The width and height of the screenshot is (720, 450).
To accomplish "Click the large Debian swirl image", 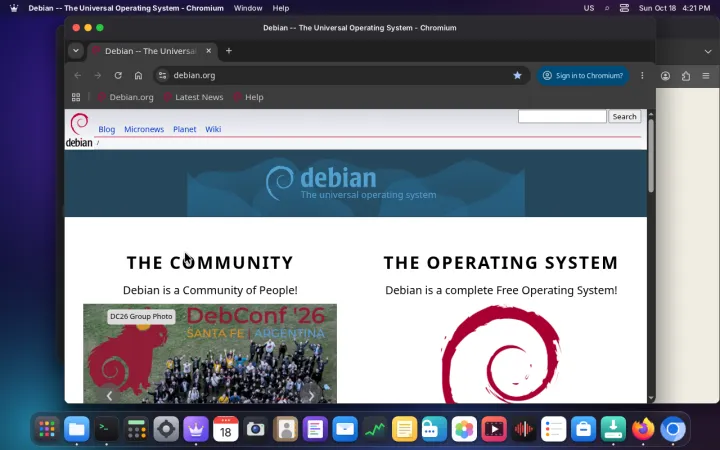I will point(501,354).
